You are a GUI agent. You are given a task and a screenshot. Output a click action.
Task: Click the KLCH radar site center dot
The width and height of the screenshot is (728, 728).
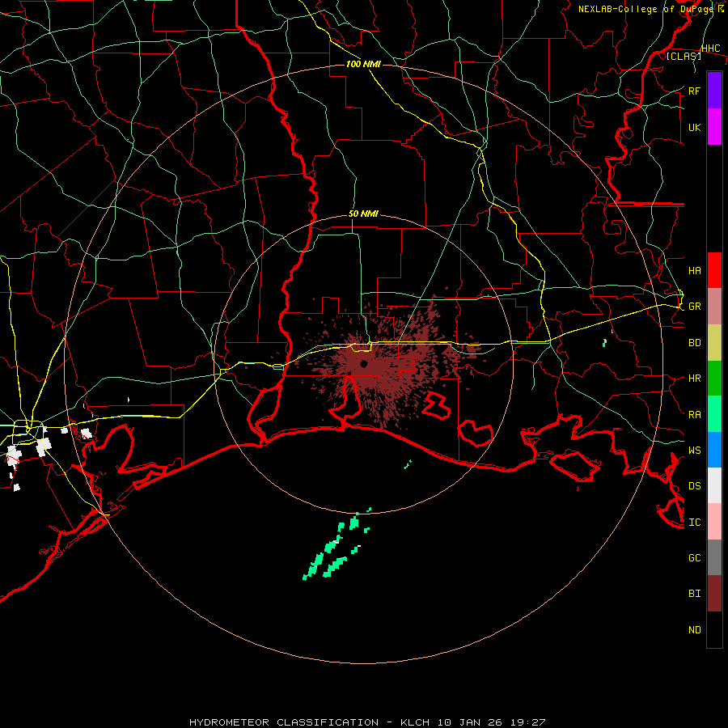(x=363, y=365)
